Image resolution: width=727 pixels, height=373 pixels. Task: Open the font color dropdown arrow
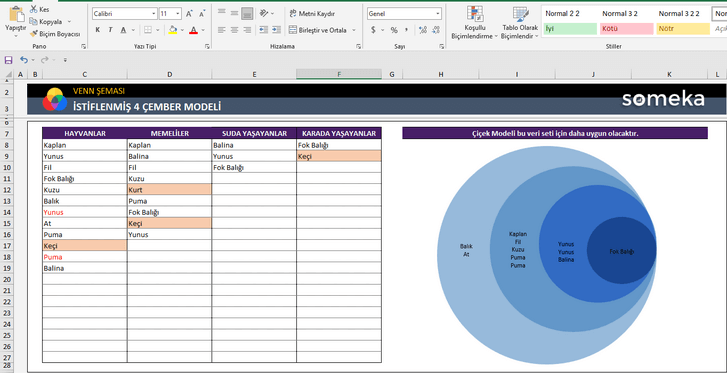coord(203,30)
